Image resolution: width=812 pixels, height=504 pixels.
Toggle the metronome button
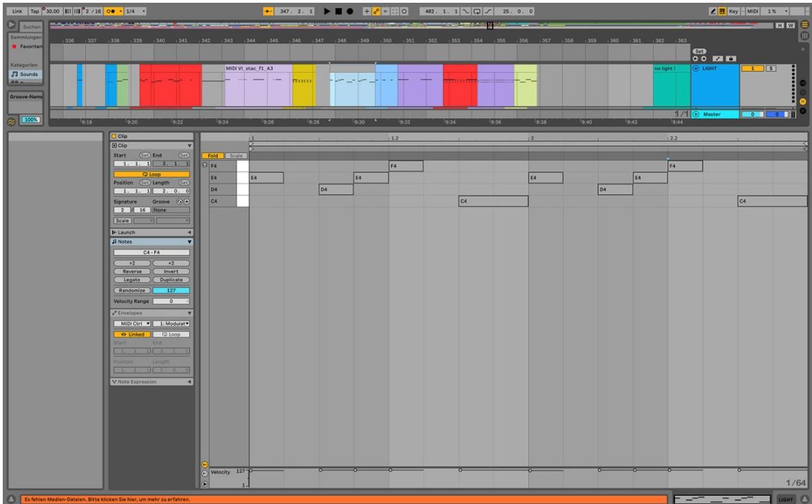[110, 11]
